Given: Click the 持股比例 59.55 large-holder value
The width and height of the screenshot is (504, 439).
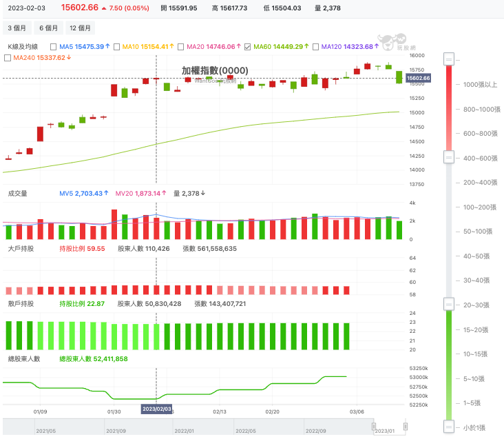Looking at the screenshot, I should (82, 249).
